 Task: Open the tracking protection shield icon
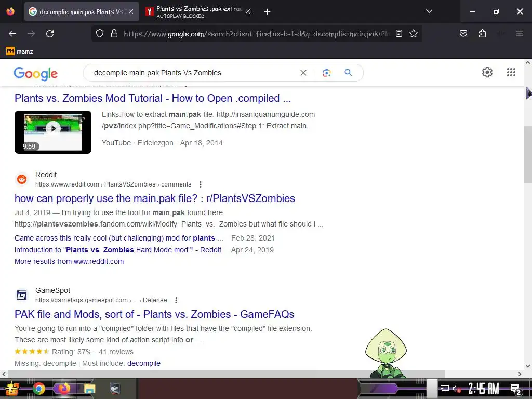click(99, 33)
